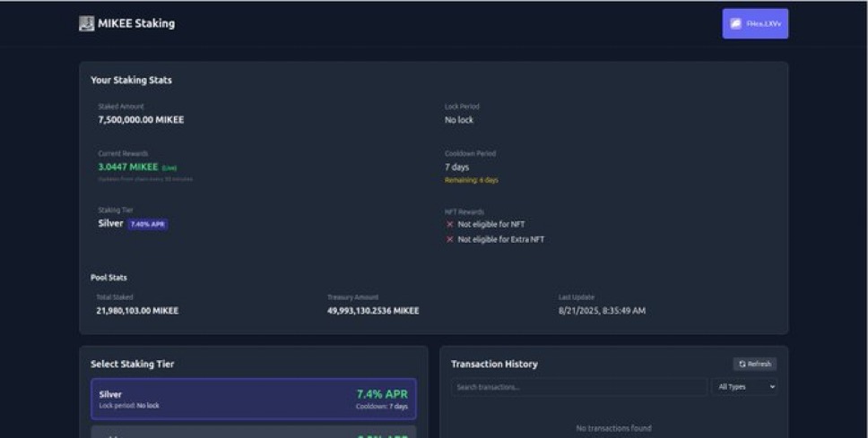Image resolution: width=868 pixels, height=438 pixels.
Task: Click the X icon beside Not eligible for NFT
Action: coord(449,224)
